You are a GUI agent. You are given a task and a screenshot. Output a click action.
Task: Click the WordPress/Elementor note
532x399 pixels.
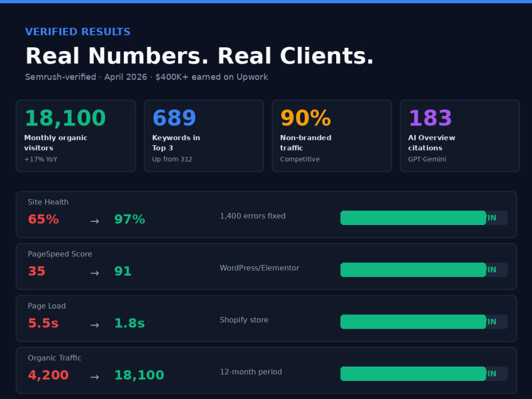point(260,268)
